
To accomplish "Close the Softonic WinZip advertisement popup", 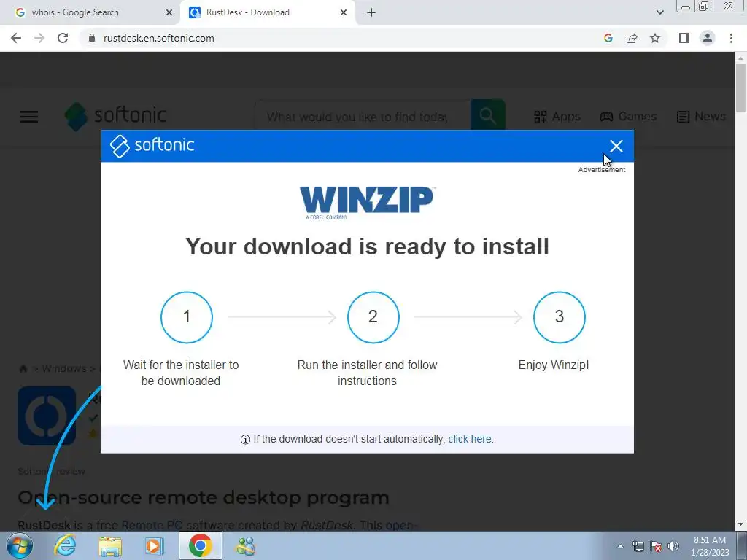I will [x=616, y=146].
